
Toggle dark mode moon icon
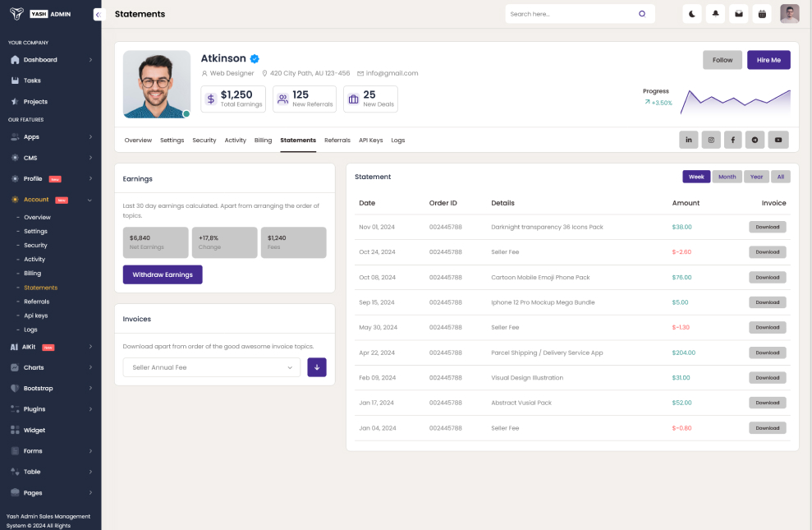click(692, 14)
